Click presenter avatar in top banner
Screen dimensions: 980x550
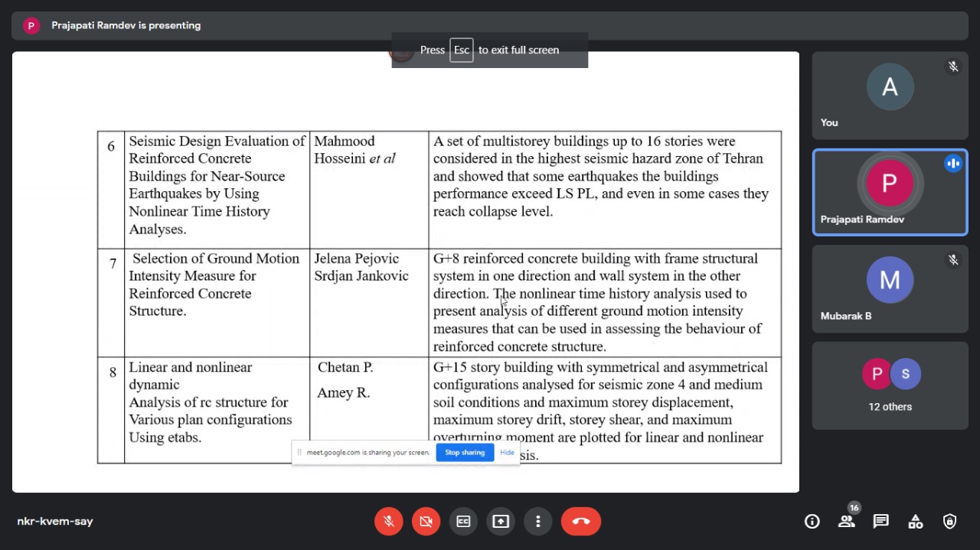pos(31,25)
